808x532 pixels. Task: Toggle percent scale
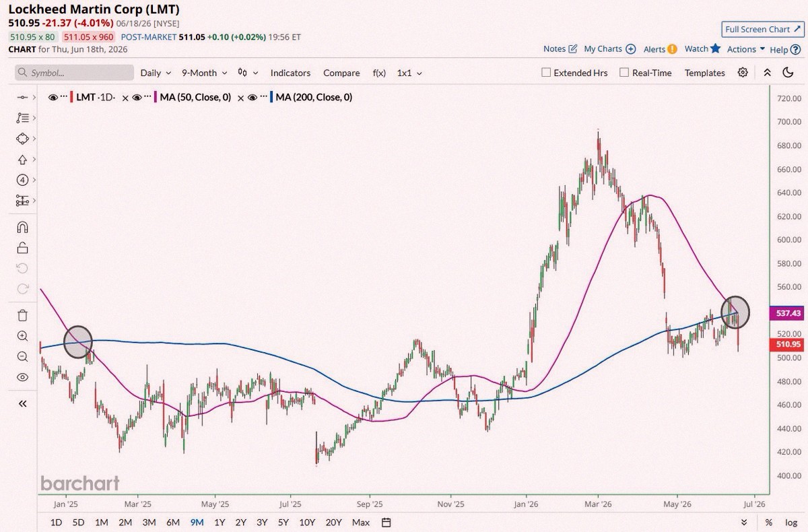(769, 523)
